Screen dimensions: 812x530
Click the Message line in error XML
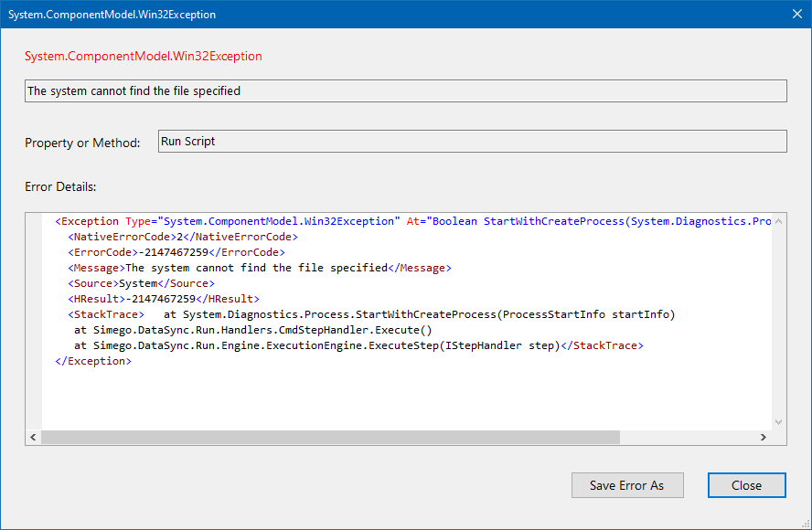click(x=260, y=268)
